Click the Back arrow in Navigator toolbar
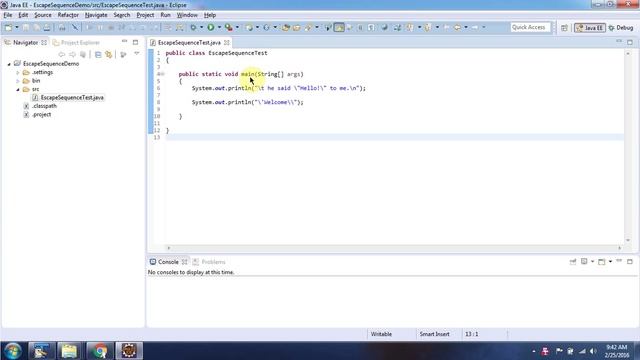The image size is (640, 360). (62, 54)
